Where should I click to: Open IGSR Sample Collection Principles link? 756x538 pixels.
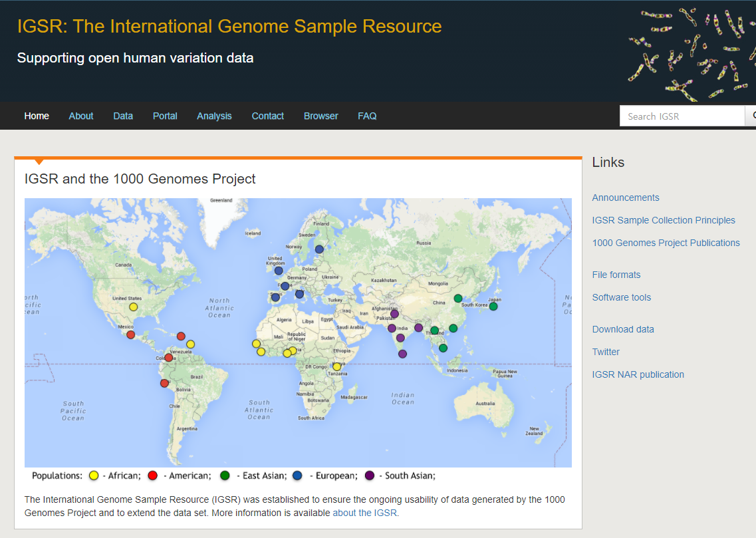tap(664, 220)
